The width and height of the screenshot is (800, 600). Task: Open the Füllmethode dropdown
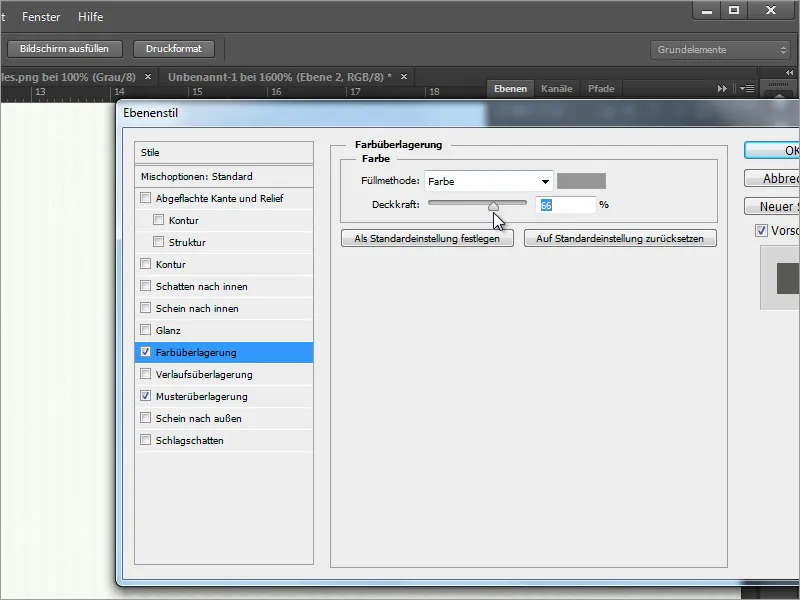click(x=488, y=181)
